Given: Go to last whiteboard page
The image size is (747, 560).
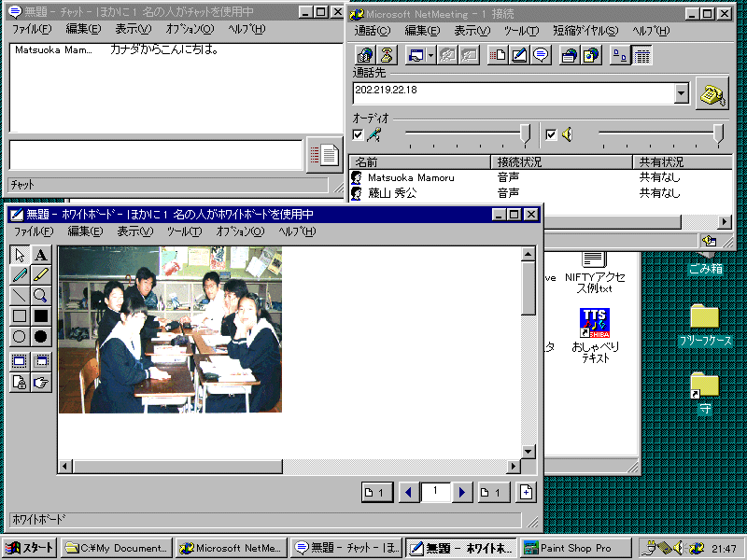Looking at the screenshot, I should 494,493.
